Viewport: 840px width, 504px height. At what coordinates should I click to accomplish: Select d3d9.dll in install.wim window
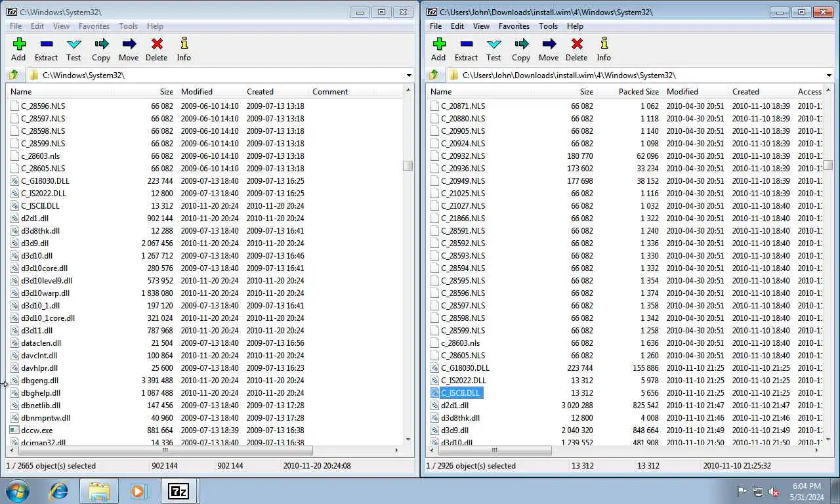(455, 430)
